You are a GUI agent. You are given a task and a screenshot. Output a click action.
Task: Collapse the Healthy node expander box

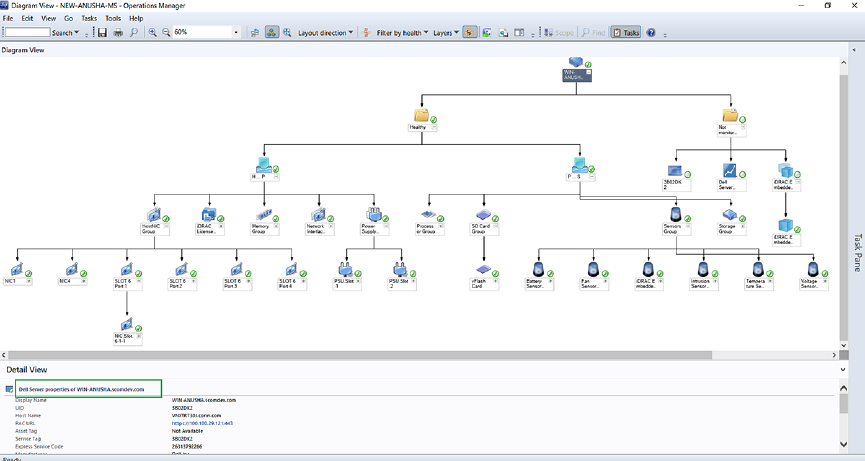pyautogui.click(x=434, y=127)
